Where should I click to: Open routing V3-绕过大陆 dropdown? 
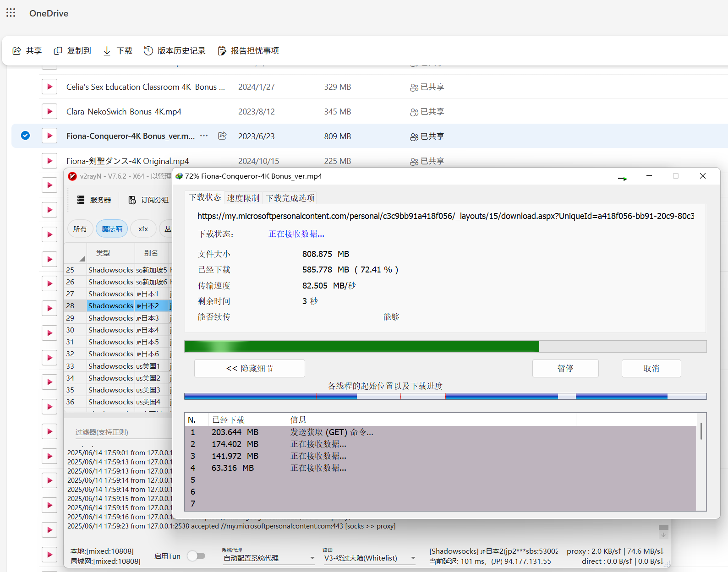(x=370, y=558)
